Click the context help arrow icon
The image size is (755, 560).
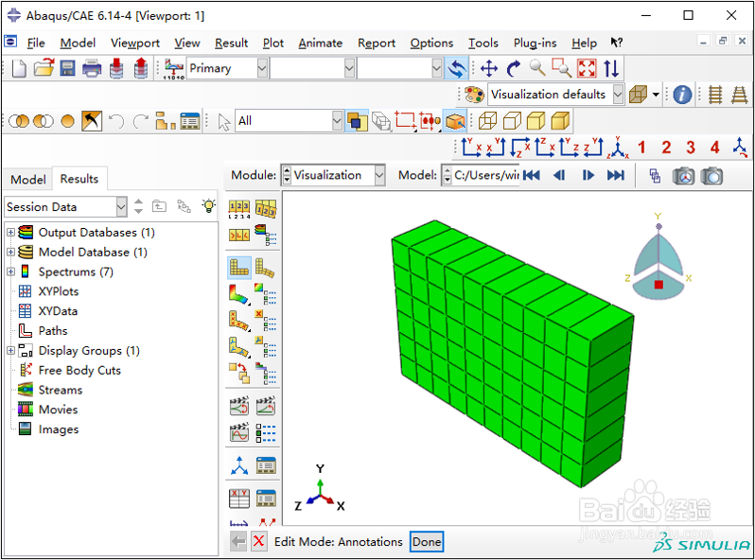(x=616, y=43)
